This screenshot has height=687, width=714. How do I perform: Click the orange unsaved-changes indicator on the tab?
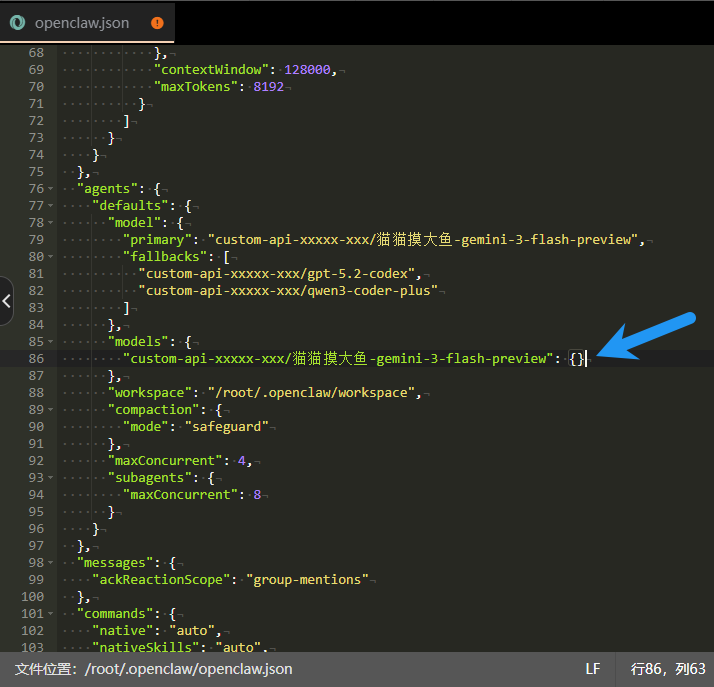click(157, 22)
